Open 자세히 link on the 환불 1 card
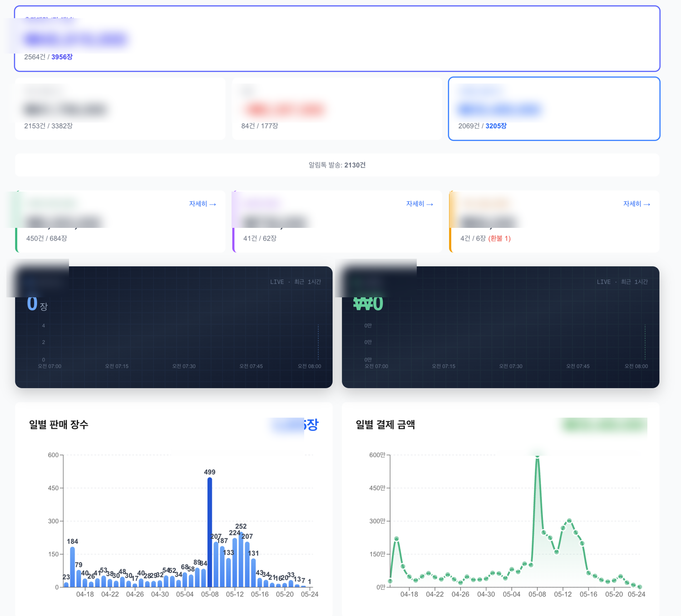Screen dimensions: 681x616 637,204
